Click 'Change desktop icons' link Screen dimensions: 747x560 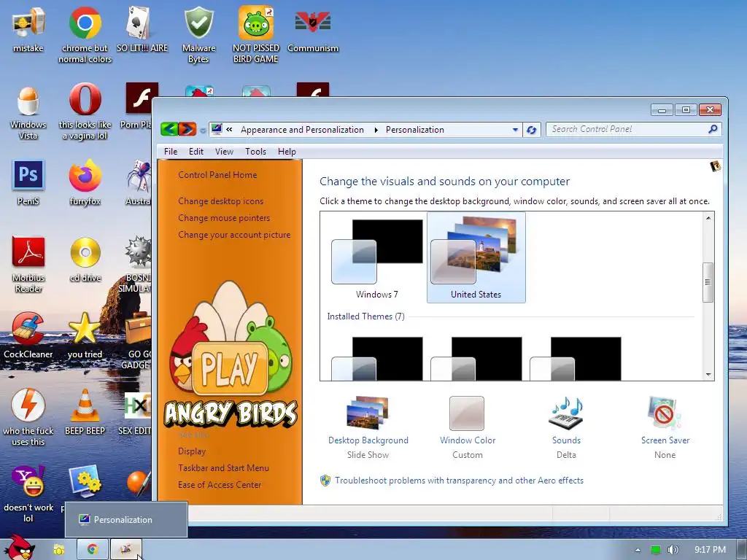(x=220, y=201)
